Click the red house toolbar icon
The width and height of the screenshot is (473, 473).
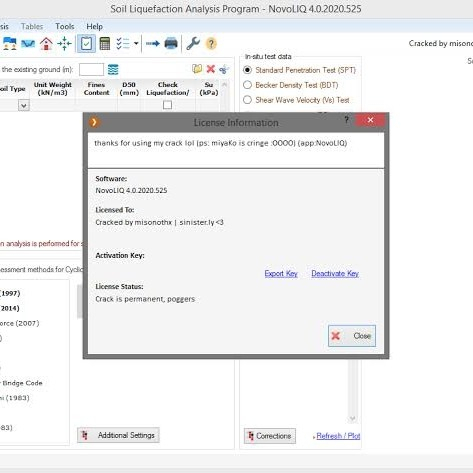point(46,44)
